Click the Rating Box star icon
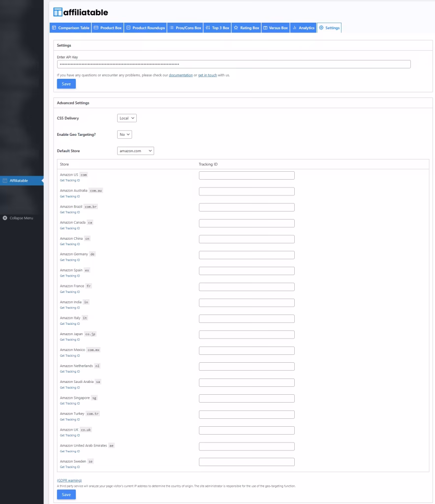Viewport: 435px width, 504px height. pos(236,28)
